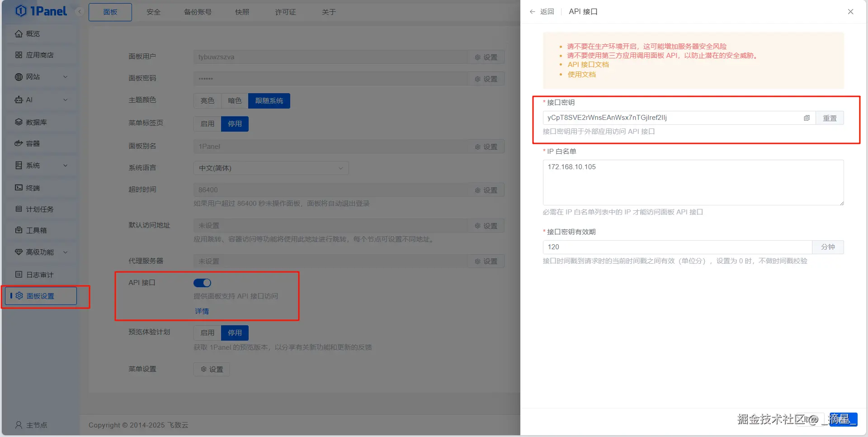
Task: Click the 返回 back arrow
Action: click(533, 12)
